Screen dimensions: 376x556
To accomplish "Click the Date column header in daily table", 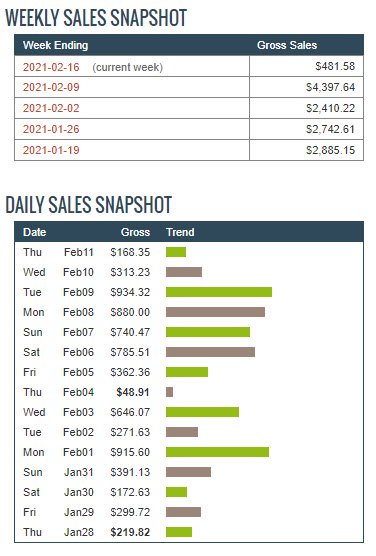I will click(34, 232).
